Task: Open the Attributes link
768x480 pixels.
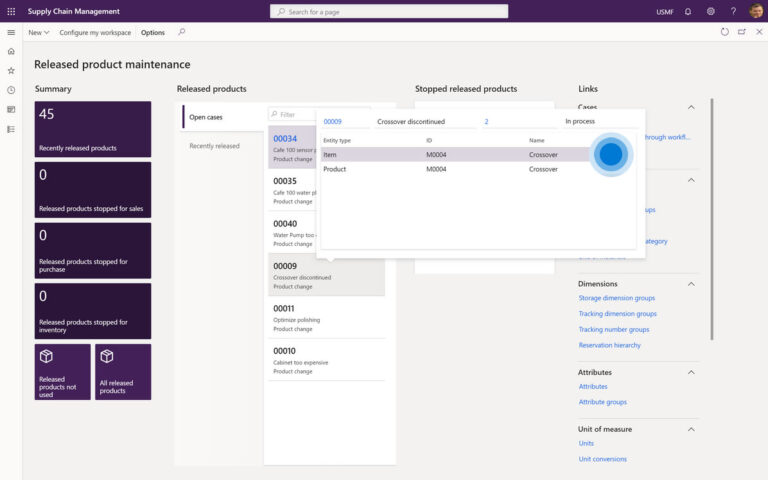Action: click(x=593, y=386)
